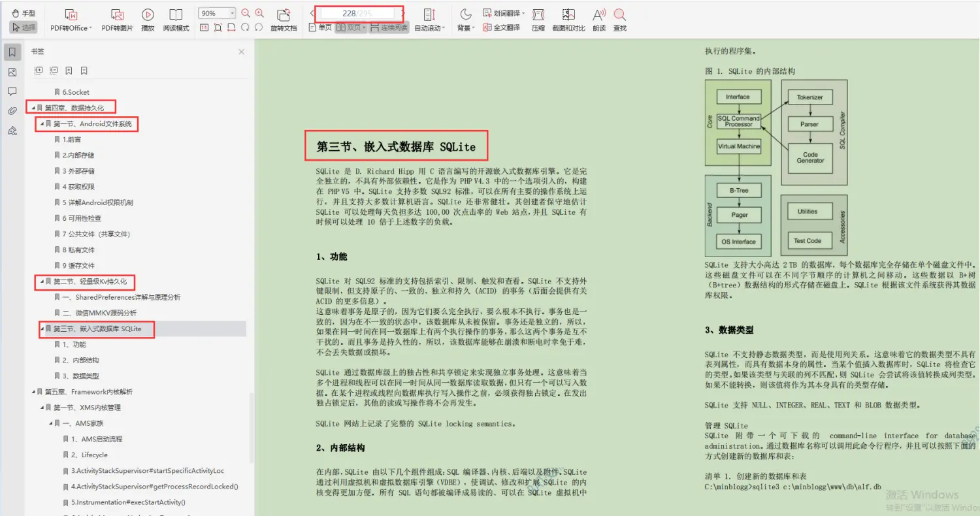Screen dimensions: 980x516
Task: Click the 朗读 read aloud icon
Action: 599,20
